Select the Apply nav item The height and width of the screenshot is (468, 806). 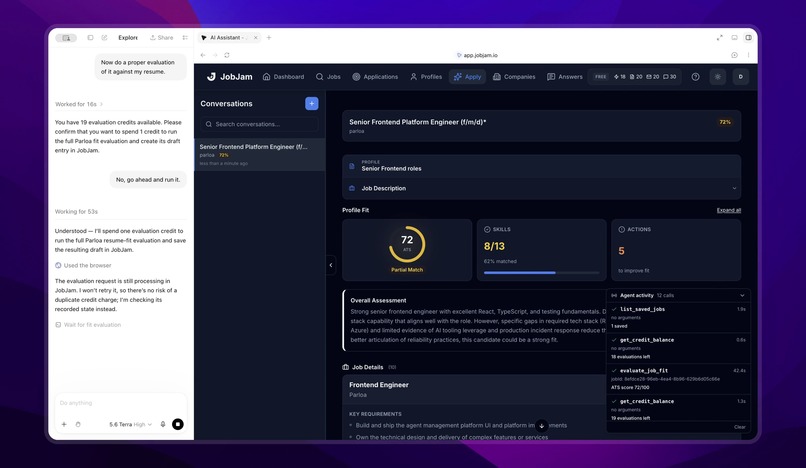[467, 77]
